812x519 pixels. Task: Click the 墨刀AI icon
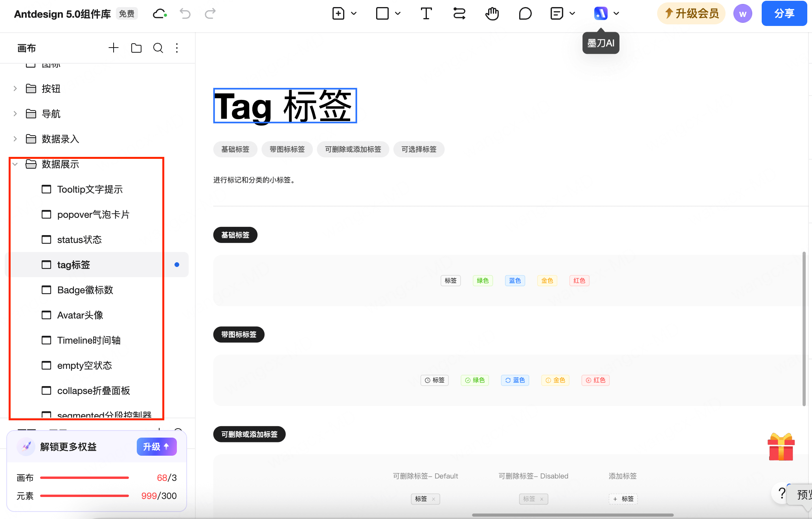(601, 13)
